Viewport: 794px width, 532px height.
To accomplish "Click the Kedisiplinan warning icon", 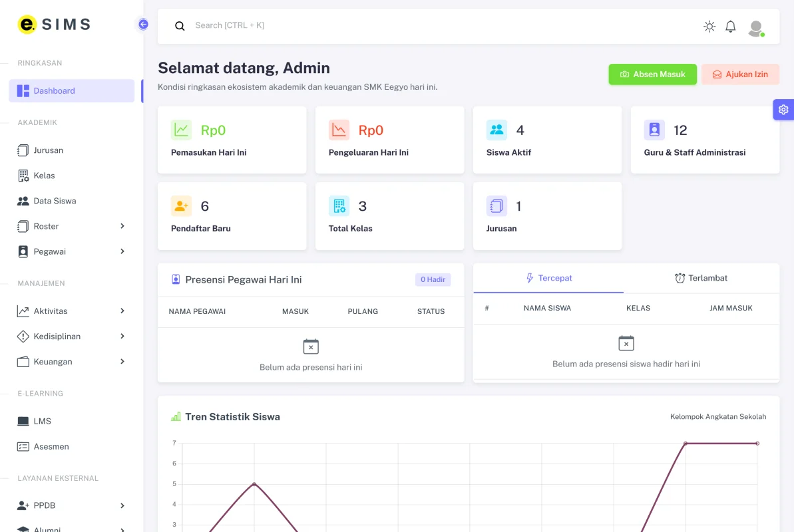I will [x=23, y=336].
